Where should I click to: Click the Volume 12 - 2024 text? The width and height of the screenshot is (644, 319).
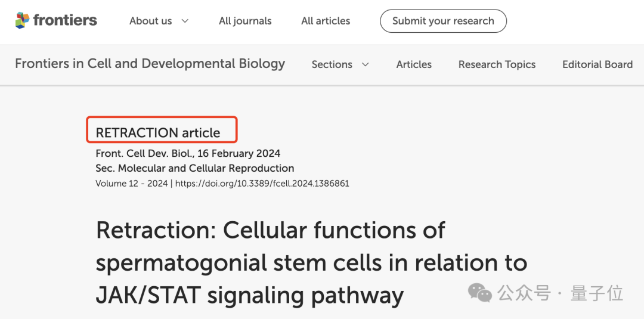point(132,184)
